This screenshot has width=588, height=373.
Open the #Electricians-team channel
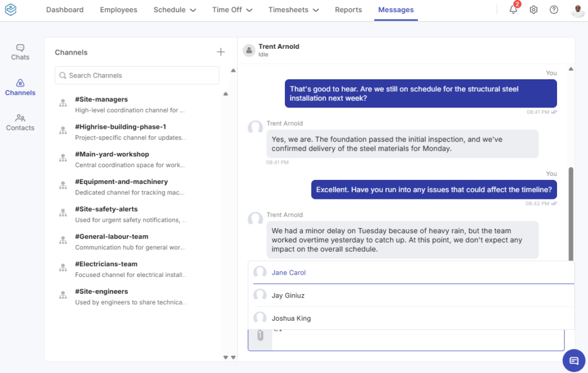click(138, 269)
